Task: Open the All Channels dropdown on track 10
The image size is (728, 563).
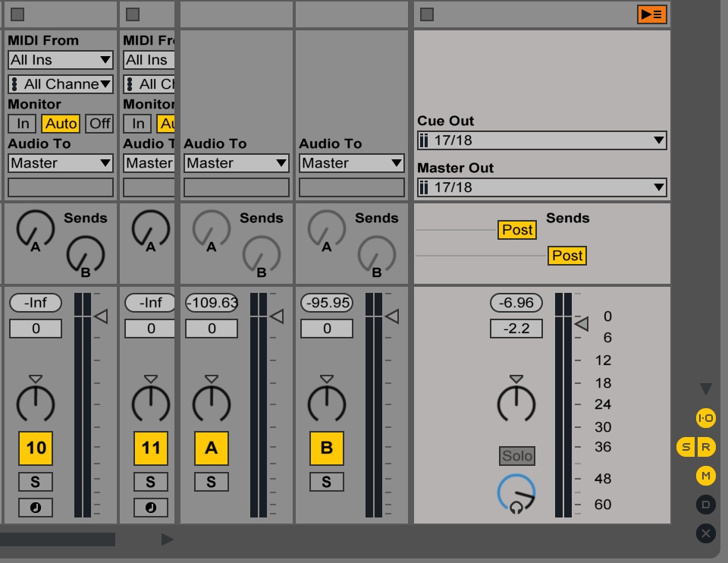Action: tap(60, 84)
